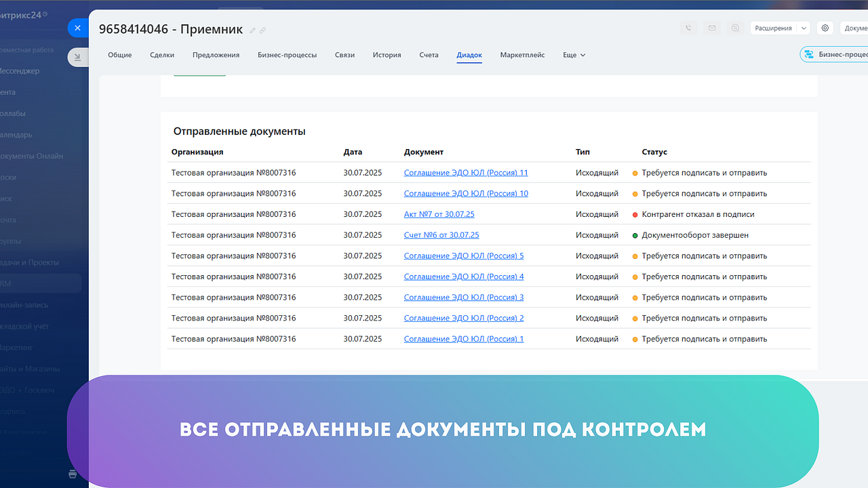The image size is (868, 488).
Task: Switch to the История tab
Action: (x=387, y=55)
